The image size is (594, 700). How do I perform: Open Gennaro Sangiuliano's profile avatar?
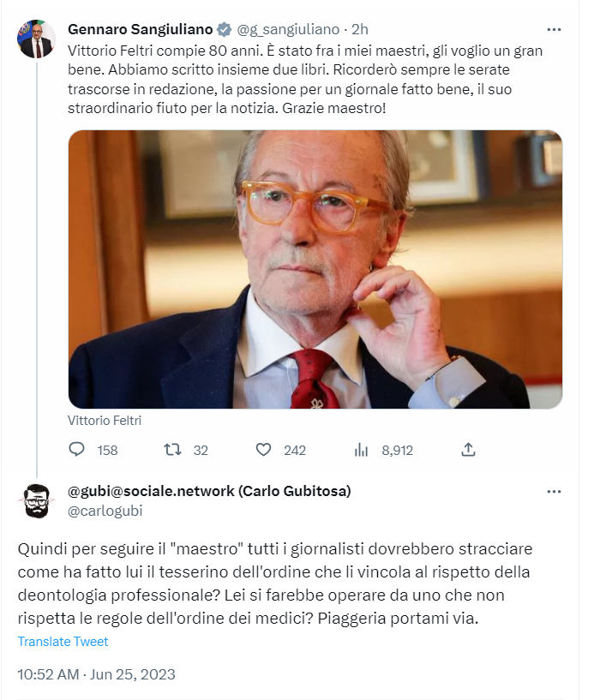tap(36, 39)
